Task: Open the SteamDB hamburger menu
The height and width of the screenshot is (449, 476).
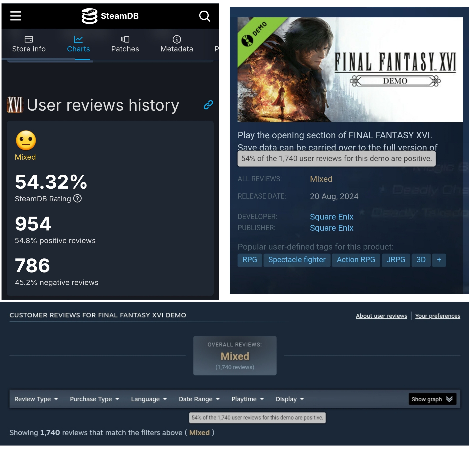Action: (16, 16)
